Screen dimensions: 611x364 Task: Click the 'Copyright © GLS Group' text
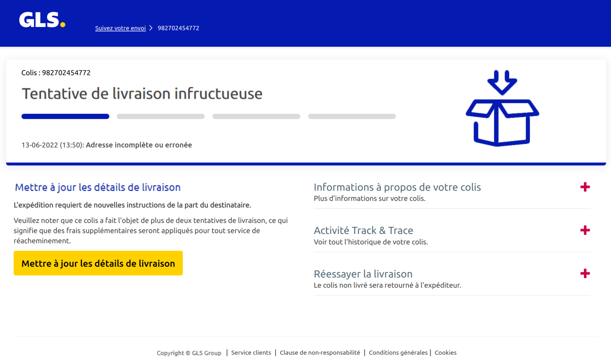pyautogui.click(x=189, y=353)
